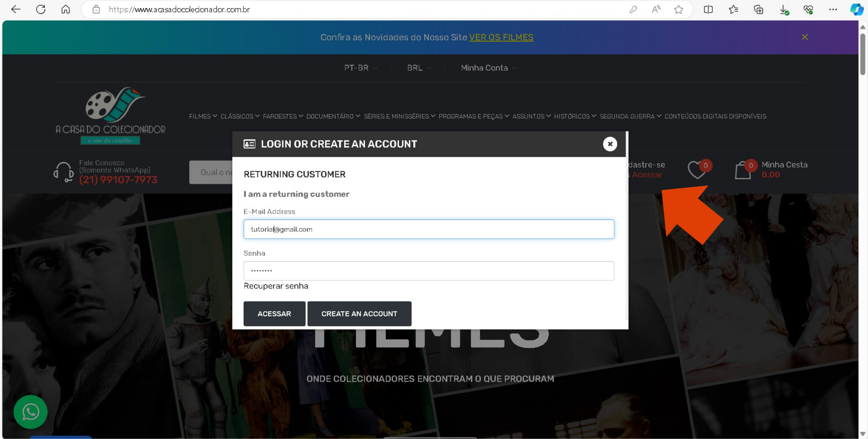This screenshot has width=868, height=439.
Task: Open browser home page icon
Action: [66, 9]
